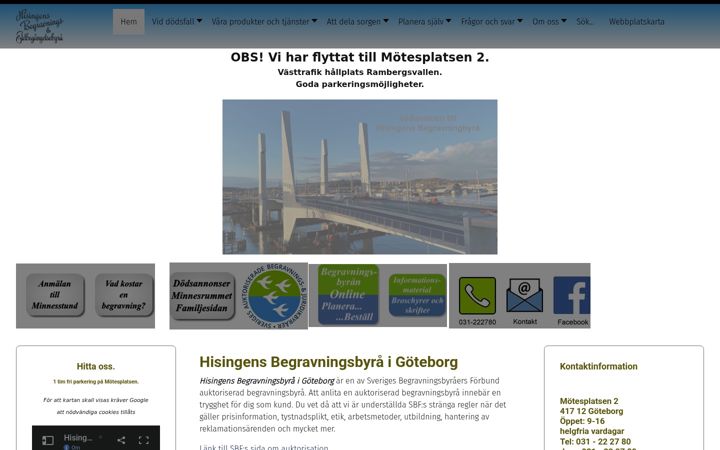This screenshot has height=450, width=720.
Task: Click the Öppet: 9-16 hours text
Action: [x=582, y=421]
